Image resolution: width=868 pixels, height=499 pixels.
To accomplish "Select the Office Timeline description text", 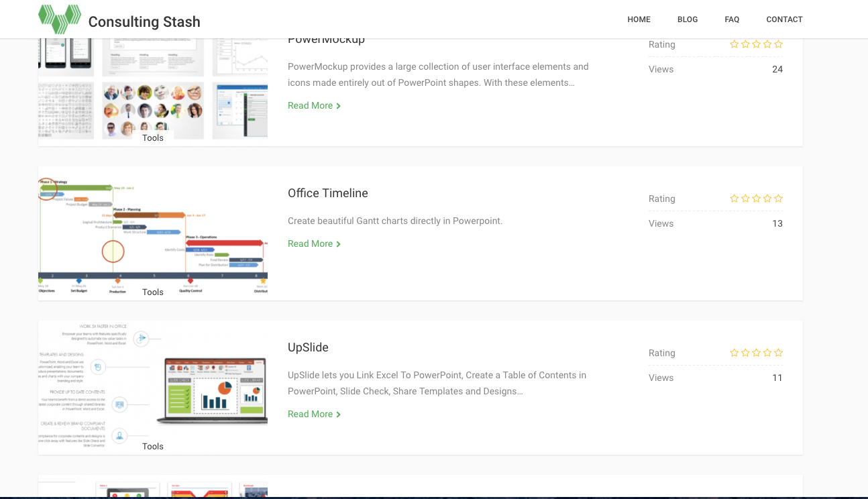I will [x=395, y=221].
